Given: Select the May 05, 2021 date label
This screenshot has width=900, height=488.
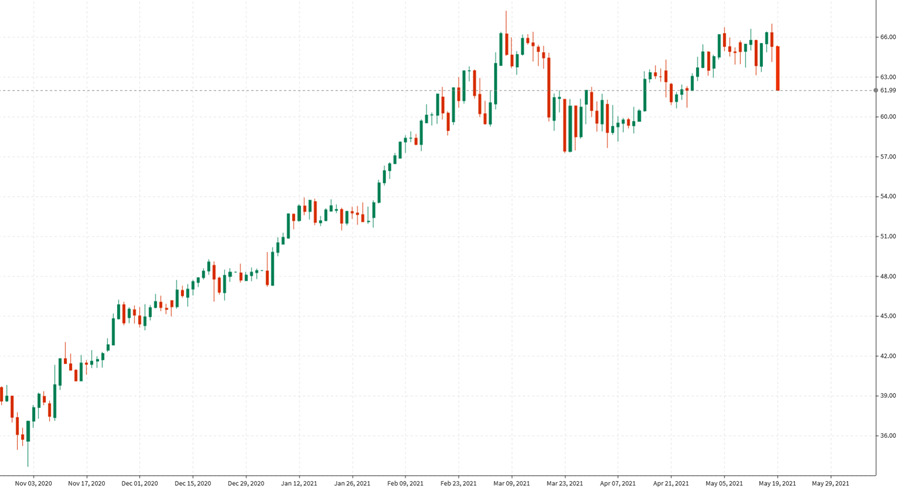Looking at the screenshot, I should [724, 483].
